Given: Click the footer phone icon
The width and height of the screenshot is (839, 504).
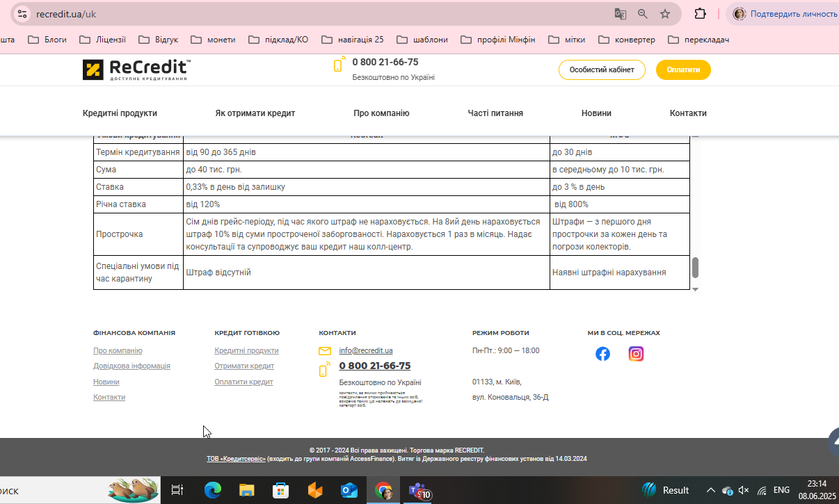Looking at the screenshot, I should [324, 369].
